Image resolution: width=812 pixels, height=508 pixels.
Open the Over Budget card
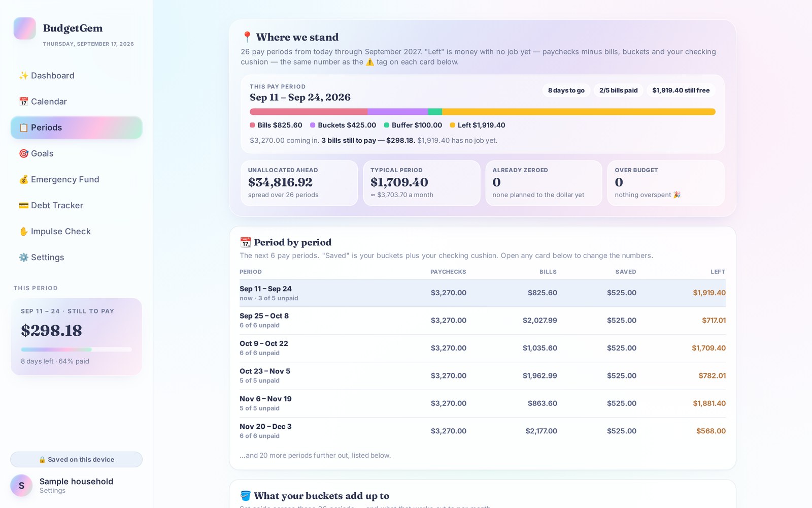tap(666, 183)
